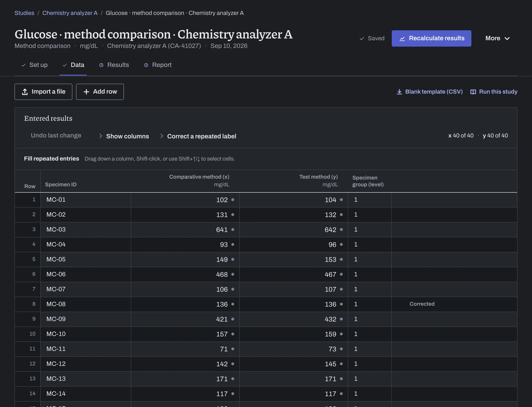
Task: Open the Report tab
Action: click(x=158, y=65)
